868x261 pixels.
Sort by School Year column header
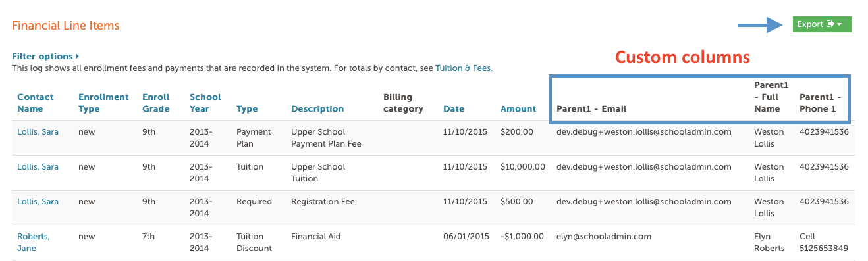click(x=205, y=103)
